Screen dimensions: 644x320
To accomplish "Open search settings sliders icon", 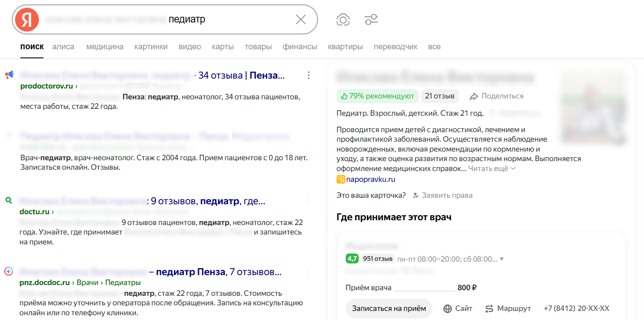I will 371,19.
